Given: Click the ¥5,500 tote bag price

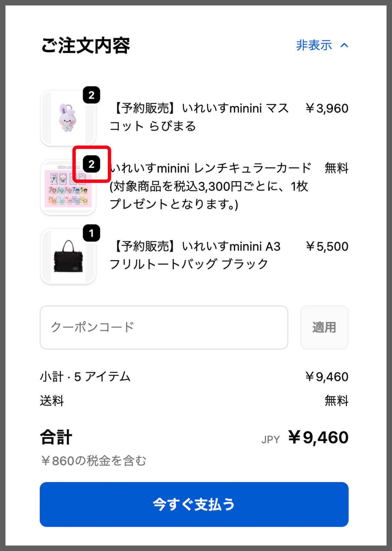Looking at the screenshot, I should coord(327,246).
